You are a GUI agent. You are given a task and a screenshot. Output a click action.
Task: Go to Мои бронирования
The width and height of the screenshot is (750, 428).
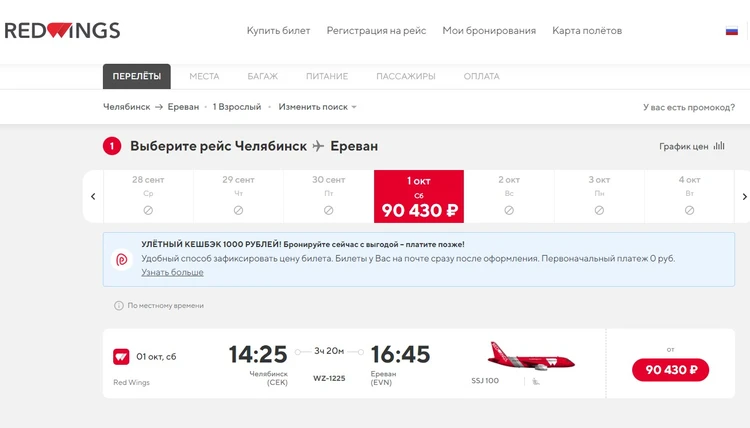pos(489,31)
